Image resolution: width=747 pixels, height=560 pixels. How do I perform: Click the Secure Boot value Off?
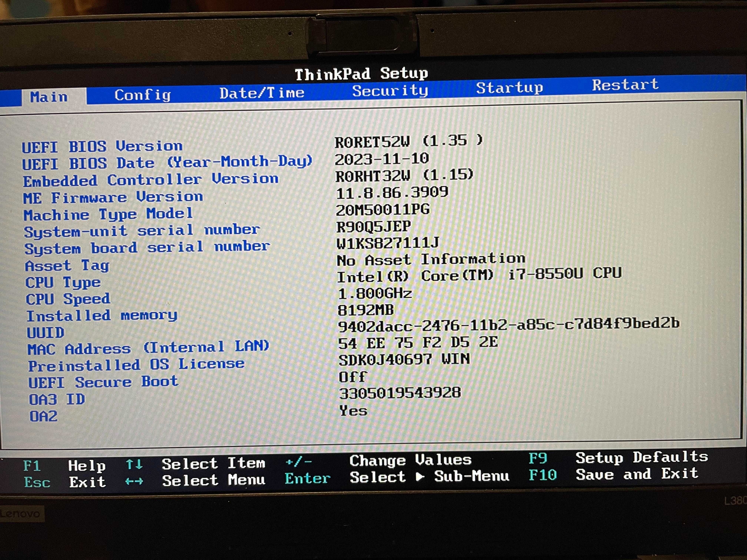353,376
